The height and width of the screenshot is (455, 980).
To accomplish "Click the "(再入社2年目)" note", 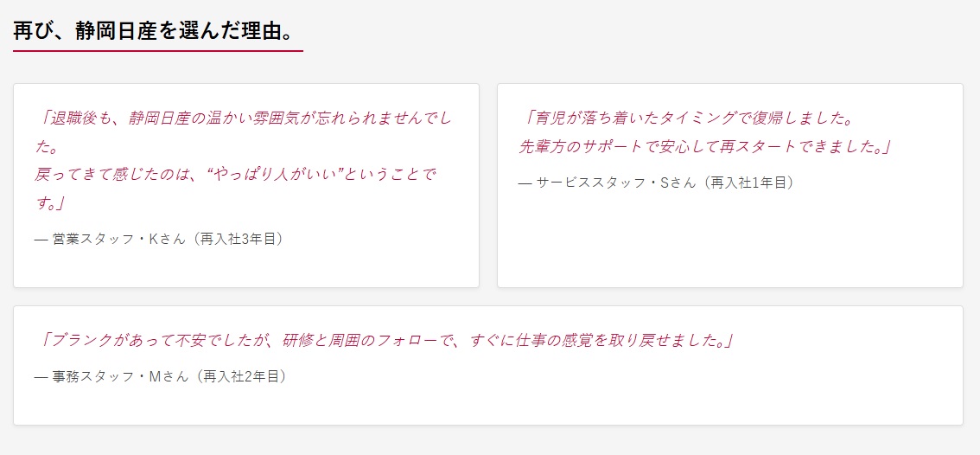I will [x=240, y=376].
